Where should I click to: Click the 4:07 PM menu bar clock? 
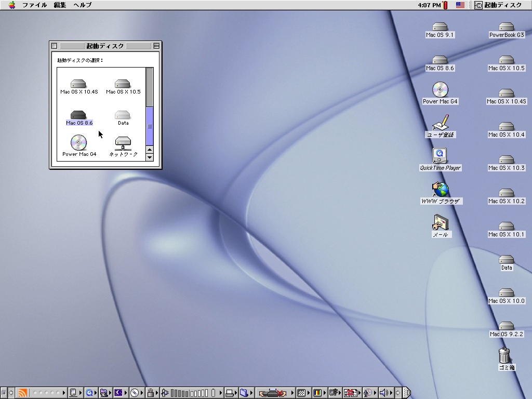[429, 5]
